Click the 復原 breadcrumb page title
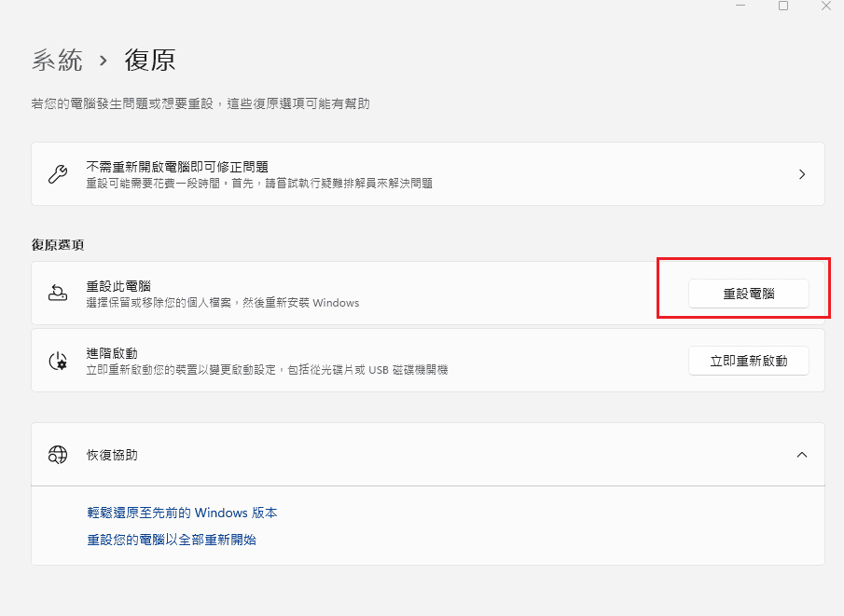Image resolution: width=844 pixels, height=616 pixels. (x=150, y=61)
